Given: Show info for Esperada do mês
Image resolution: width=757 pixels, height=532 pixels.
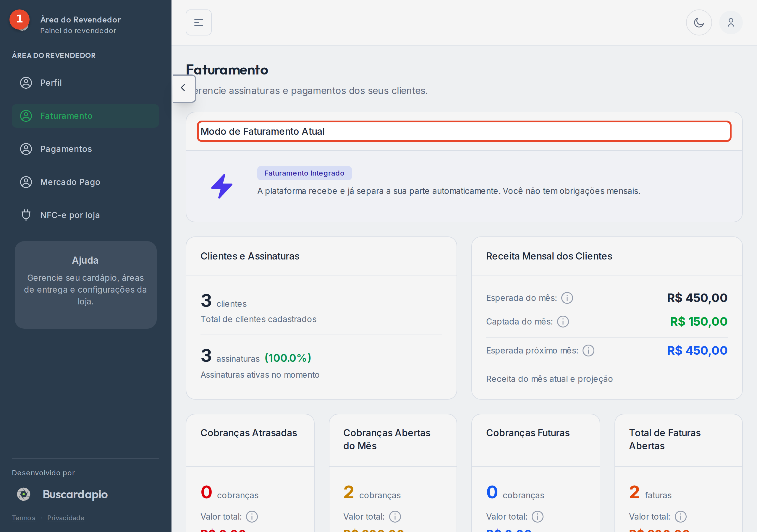Looking at the screenshot, I should tap(567, 298).
